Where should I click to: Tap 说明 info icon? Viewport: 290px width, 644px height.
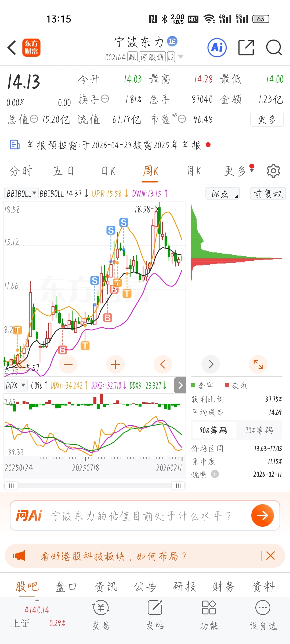[x=215, y=474]
